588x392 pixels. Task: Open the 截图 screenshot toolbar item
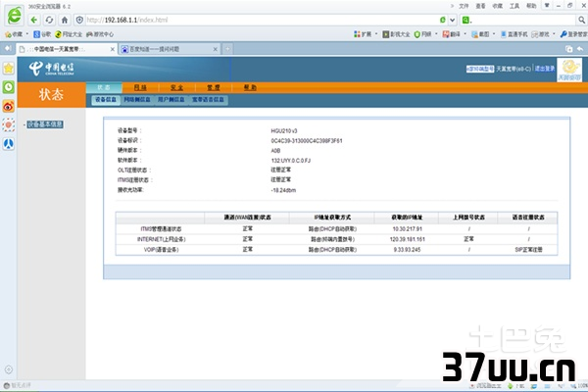coord(480,34)
